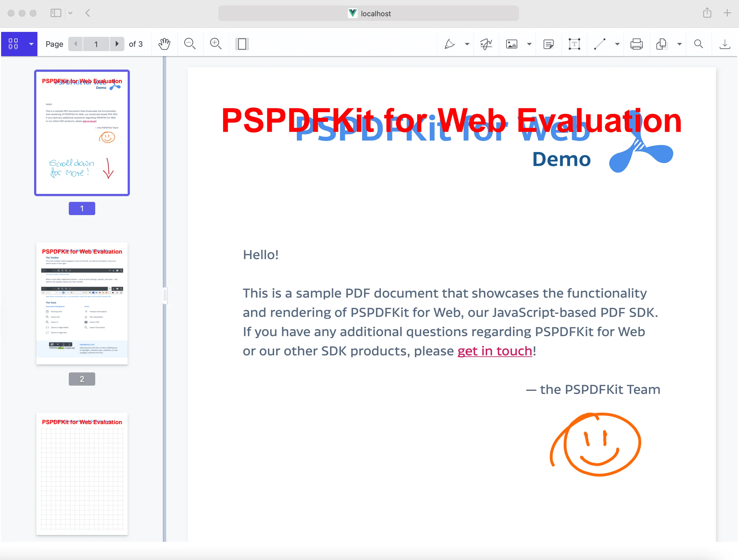This screenshot has width=739, height=560.
Task: Toggle the single-page layout mode
Action: 242,44
